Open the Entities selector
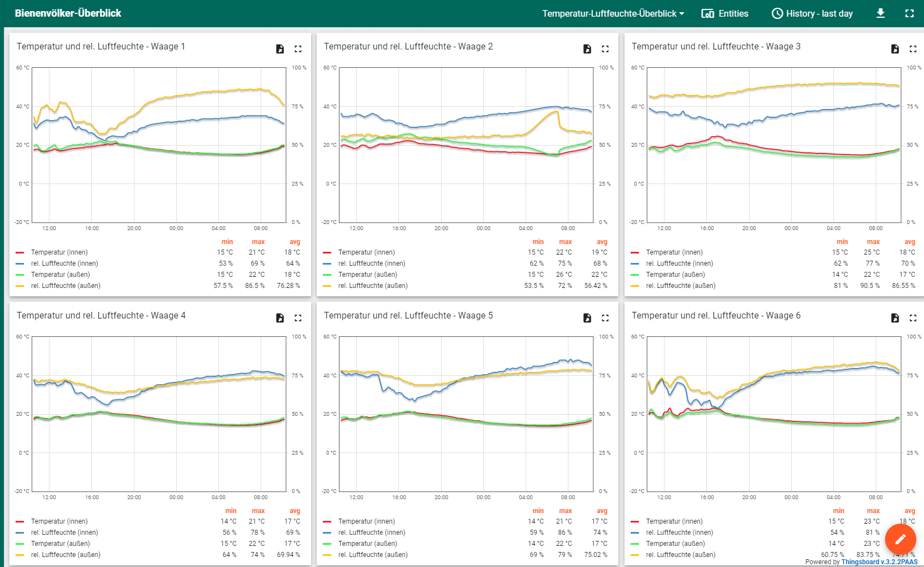The height and width of the screenshot is (567, 924). click(725, 13)
